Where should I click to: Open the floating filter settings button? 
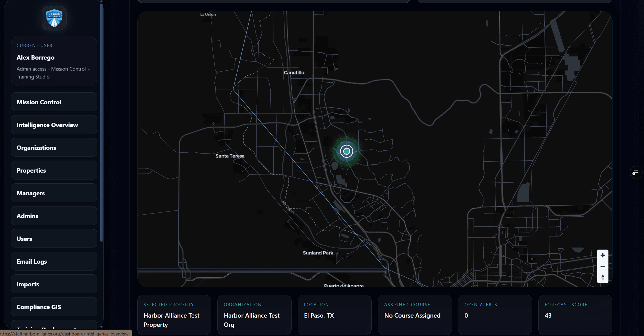click(x=636, y=173)
